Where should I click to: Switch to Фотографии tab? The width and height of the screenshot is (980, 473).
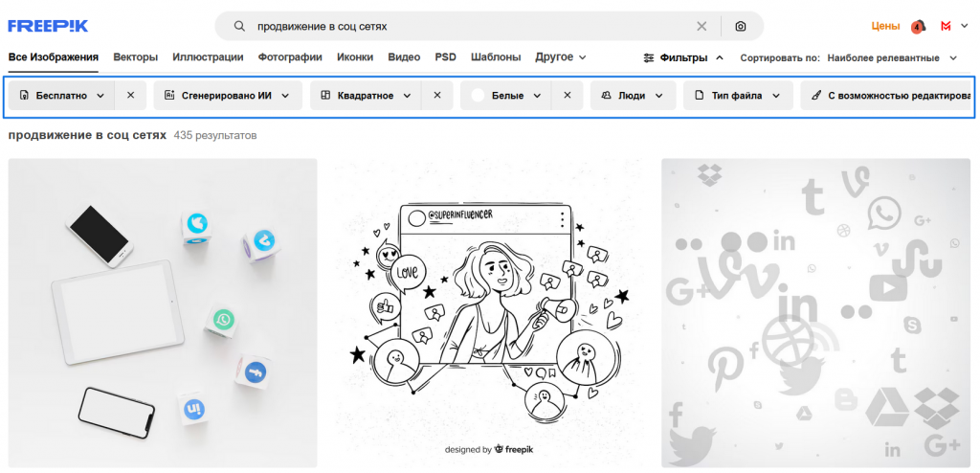pyautogui.click(x=290, y=57)
